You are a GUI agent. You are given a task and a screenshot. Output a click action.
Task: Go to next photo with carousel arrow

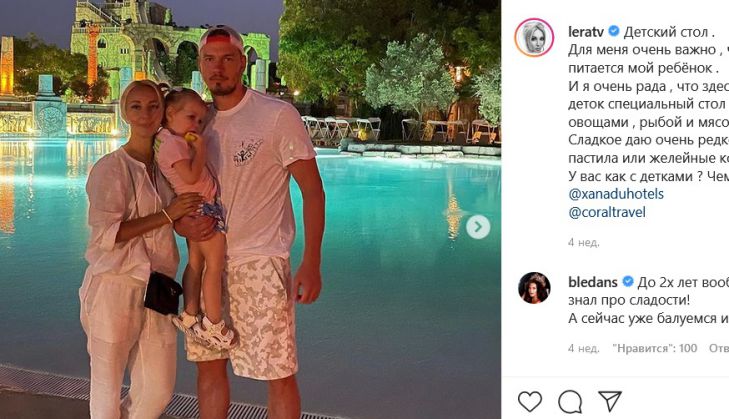coord(478,227)
